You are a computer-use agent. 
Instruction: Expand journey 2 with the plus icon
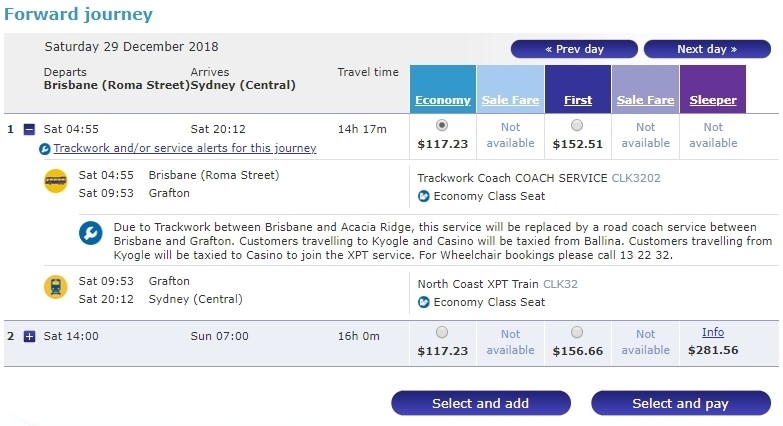click(29, 336)
